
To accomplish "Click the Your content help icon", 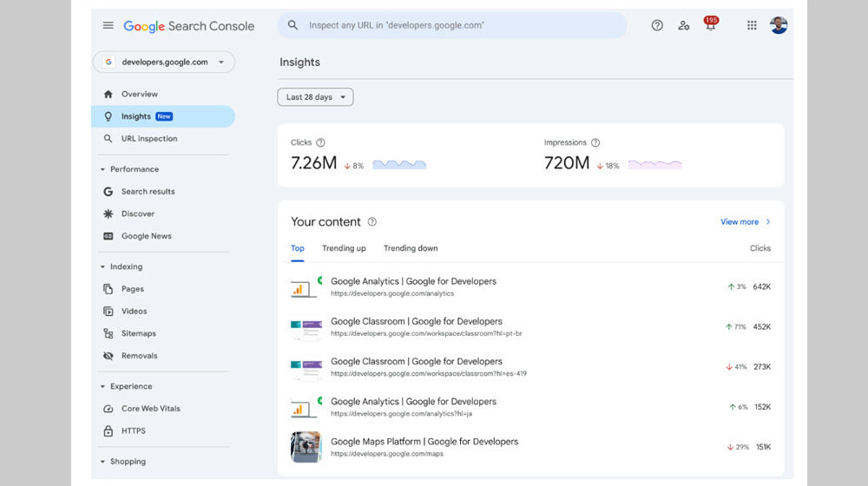I will point(372,222).
